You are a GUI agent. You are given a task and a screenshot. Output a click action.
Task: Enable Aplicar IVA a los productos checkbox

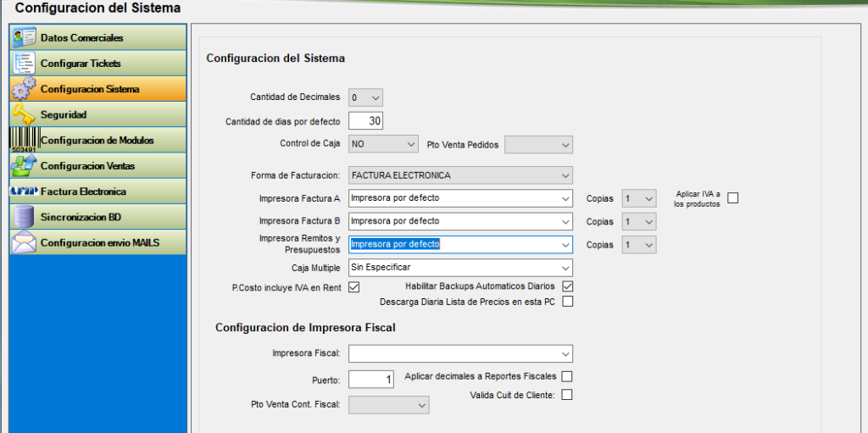point(733,198)
